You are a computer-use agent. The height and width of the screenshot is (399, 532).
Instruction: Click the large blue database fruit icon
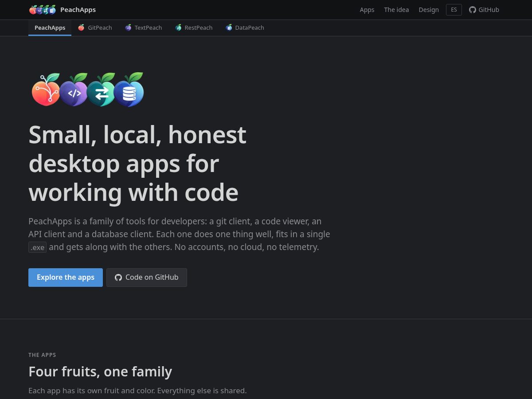point(129,90)
